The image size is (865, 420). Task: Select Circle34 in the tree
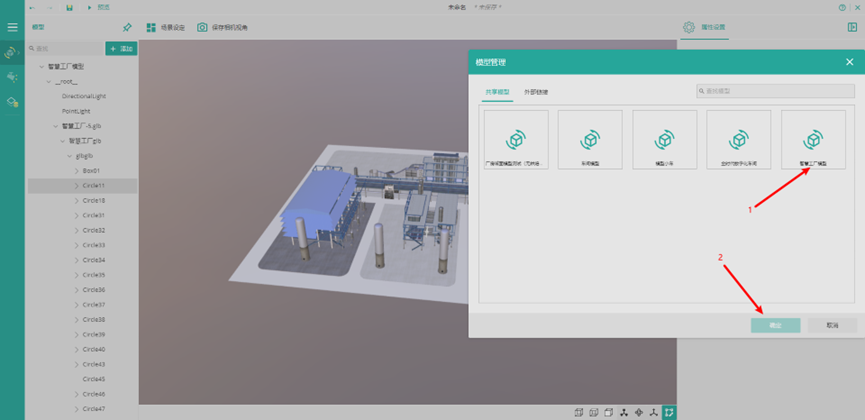coord(94,260)
